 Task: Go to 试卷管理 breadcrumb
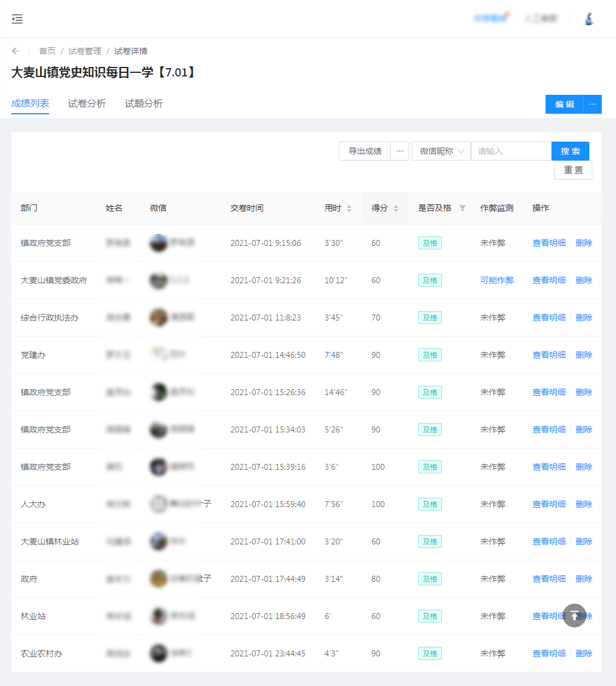[85, 51]
